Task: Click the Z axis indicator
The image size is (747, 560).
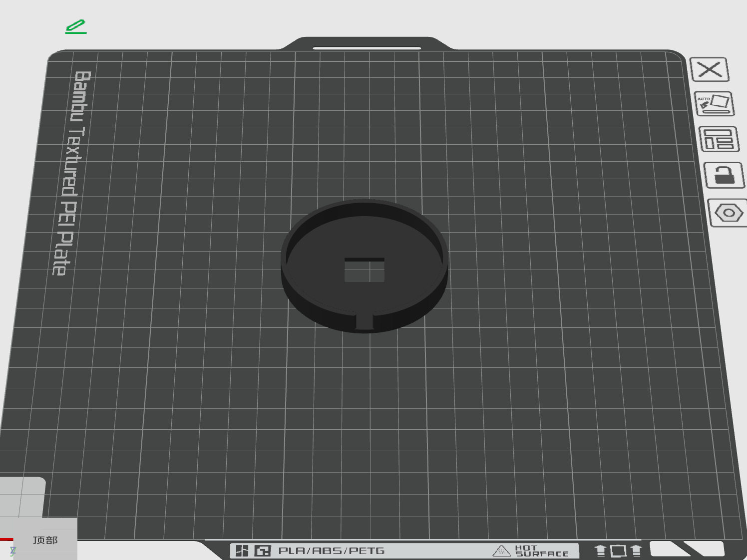Action: 13,551
